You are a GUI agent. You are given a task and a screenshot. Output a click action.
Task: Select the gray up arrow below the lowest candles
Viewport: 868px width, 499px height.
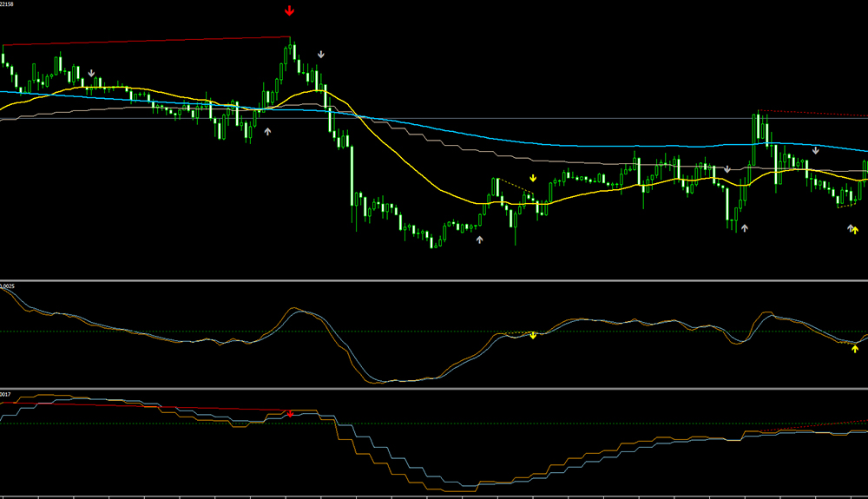tap(479, 240)
